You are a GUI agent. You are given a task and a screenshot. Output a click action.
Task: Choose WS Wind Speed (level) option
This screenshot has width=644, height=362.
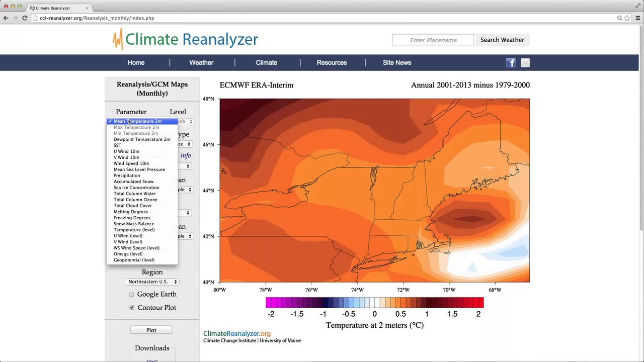pyautogui.click(x=142, y=248)
